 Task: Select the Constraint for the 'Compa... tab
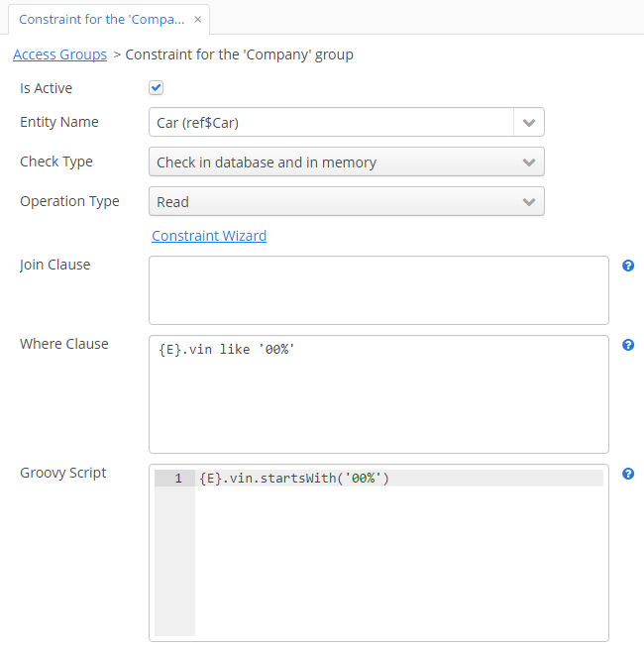[x=101, y=20]
